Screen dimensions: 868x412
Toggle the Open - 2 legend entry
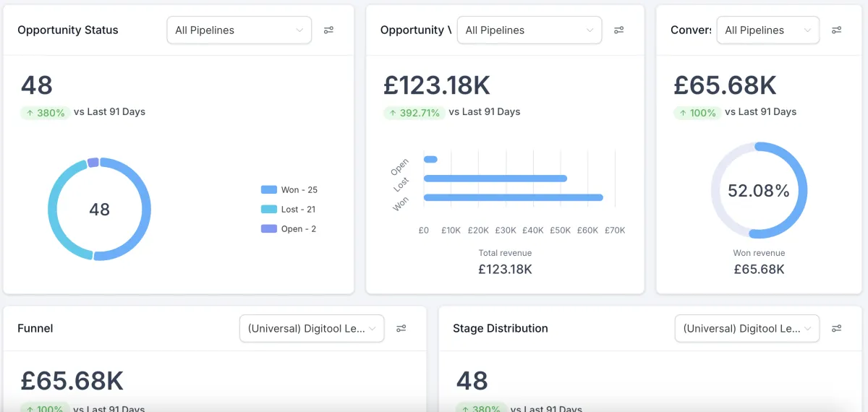click(x=289, y=229)
